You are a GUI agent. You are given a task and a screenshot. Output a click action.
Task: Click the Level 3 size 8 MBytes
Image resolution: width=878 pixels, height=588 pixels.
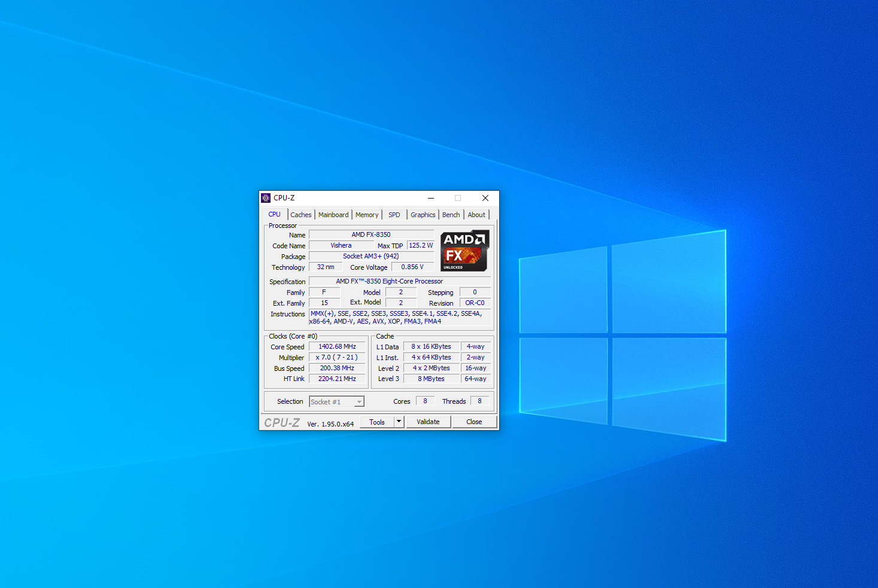(x=432, y=379)
